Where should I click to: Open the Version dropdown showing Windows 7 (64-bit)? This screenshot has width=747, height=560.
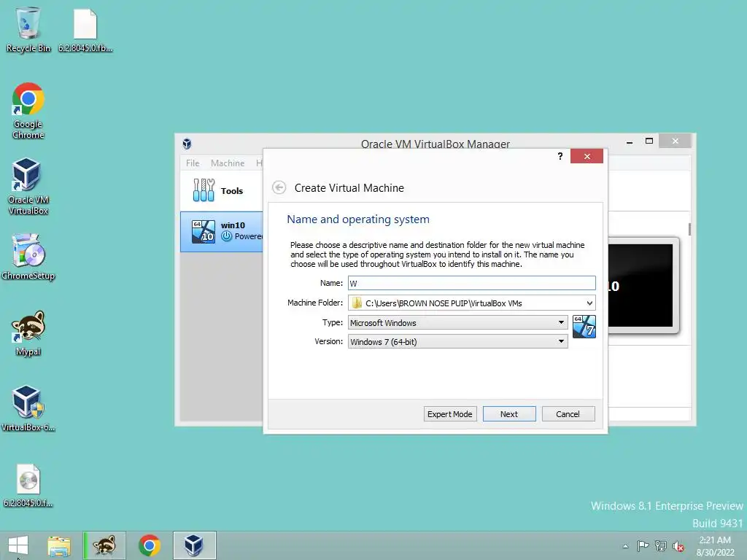(x=458, y=341)
